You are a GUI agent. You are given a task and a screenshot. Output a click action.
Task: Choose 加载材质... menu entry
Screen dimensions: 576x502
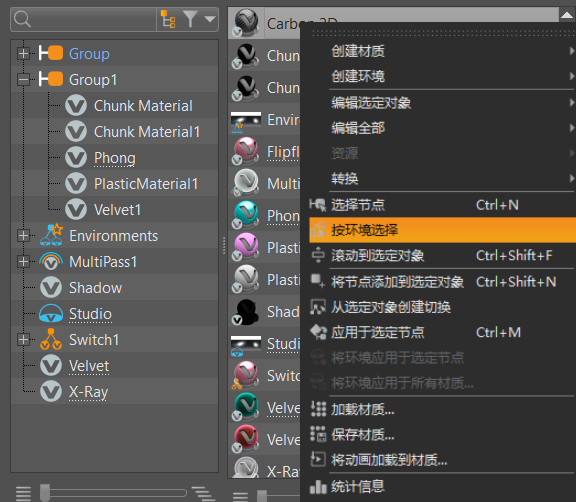443,409
